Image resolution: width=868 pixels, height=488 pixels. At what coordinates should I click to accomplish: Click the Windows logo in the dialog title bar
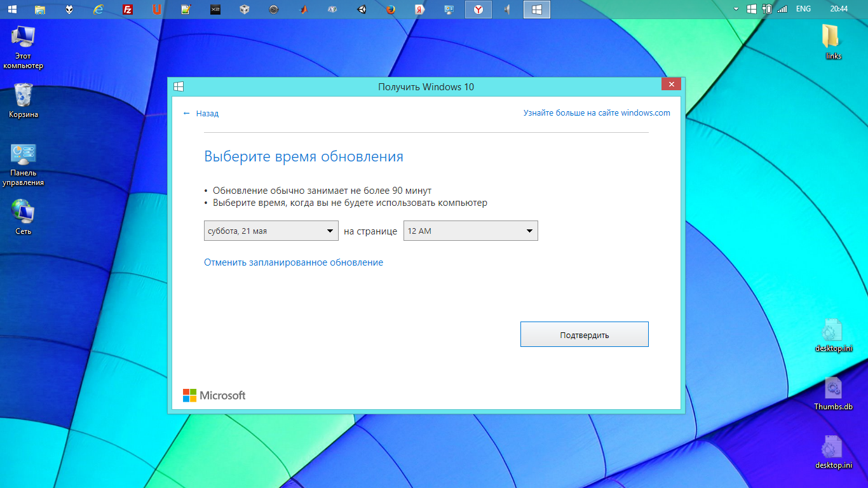pyautogui.click(x=179, y=86)
